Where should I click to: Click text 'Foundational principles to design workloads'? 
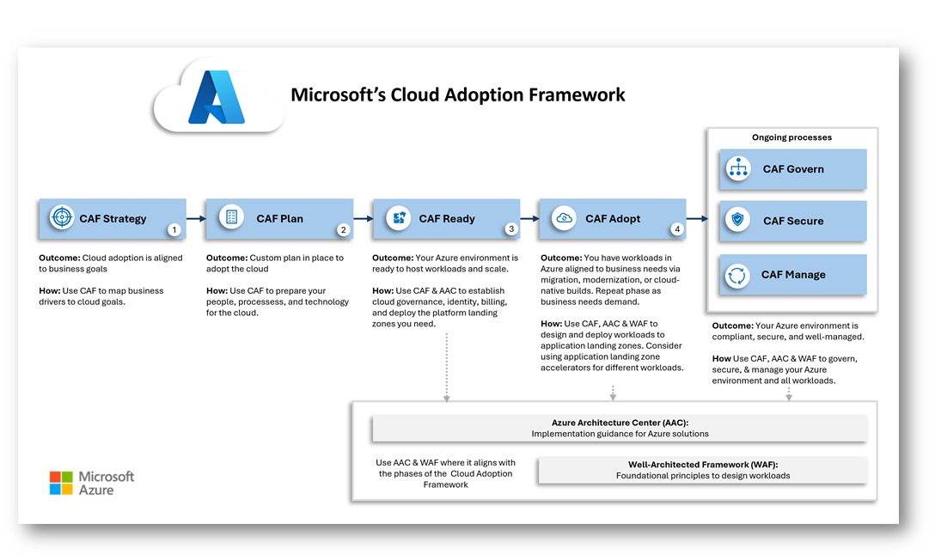(x=703, y=476)
